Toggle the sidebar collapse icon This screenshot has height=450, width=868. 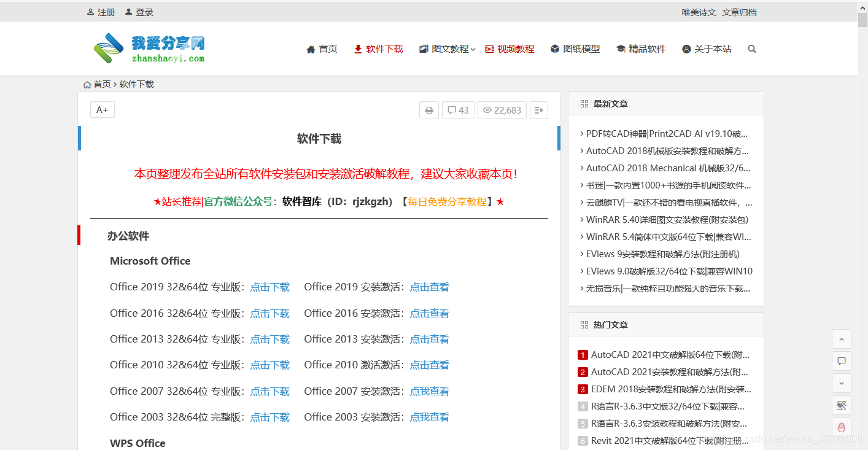(x=539, y=110)
